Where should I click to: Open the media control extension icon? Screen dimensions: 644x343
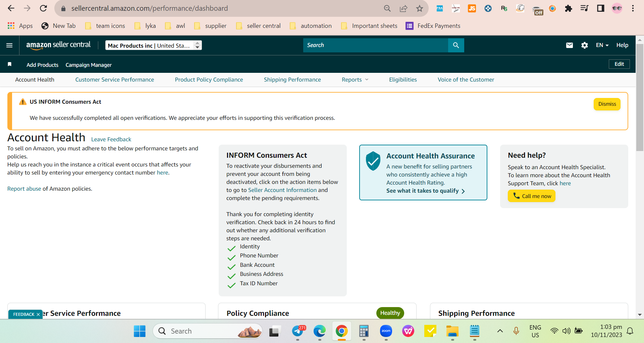pyautogui.click(x=585, y=8)
